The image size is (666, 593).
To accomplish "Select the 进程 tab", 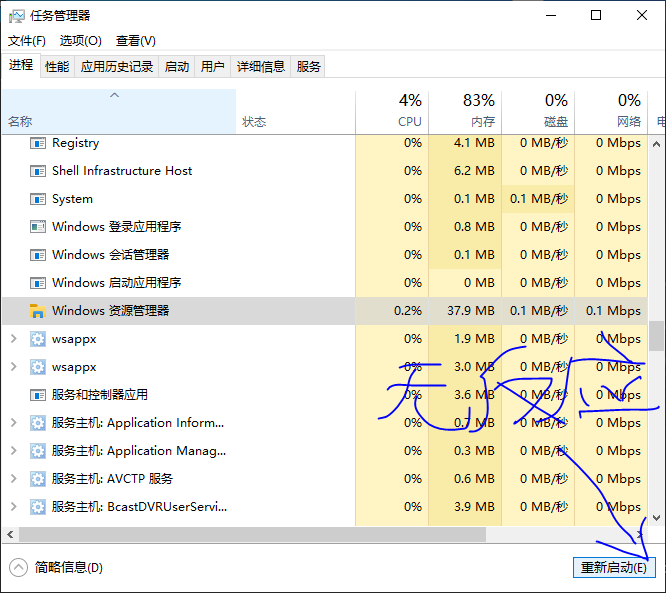I will coord(21,65).
